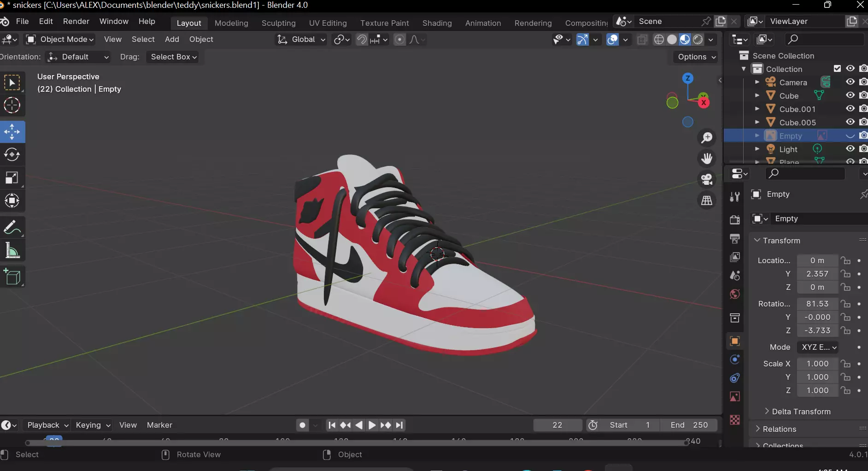Viewport: 868px width, 471px height.
Task: Jump to the first frame
Action: 332,425
